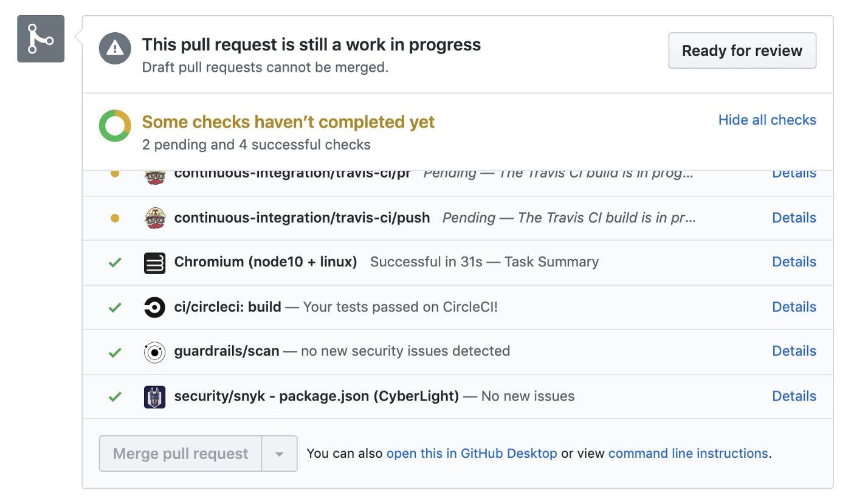
Task: Open Details for travis-ci/push check
Action: click(x=794, y=218)
